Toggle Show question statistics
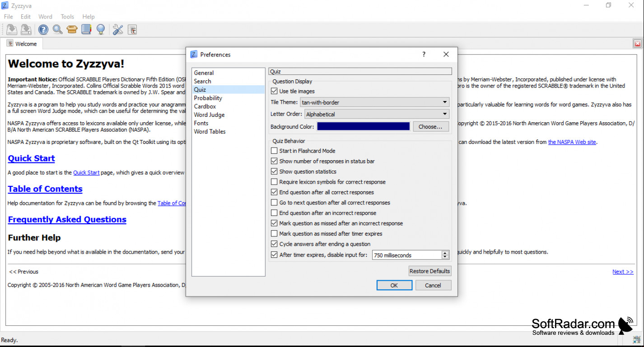This screenshot has height=347, width=644. pos(274,171)
